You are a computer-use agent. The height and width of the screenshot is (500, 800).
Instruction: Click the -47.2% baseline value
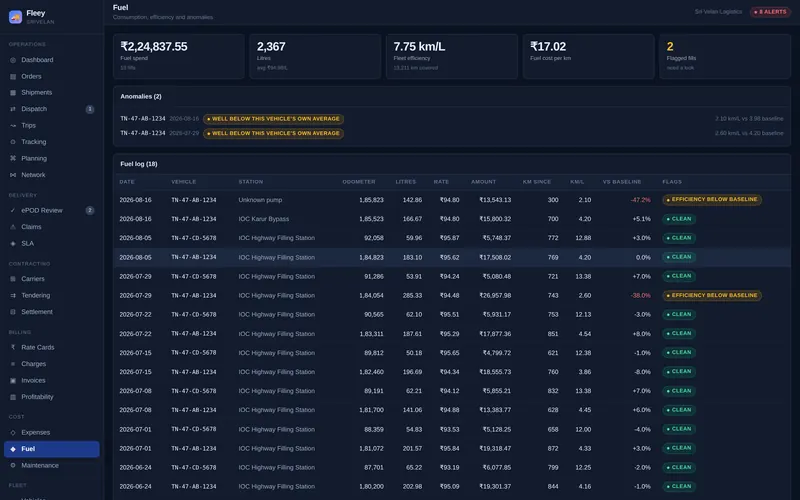click(x=640, y=200)
